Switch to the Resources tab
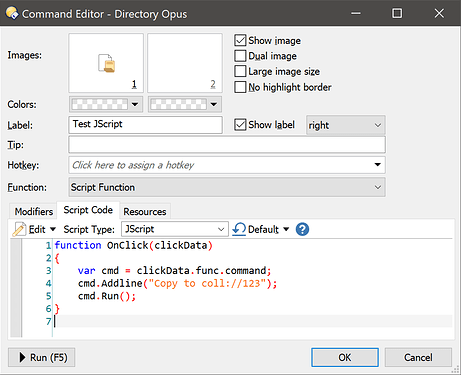 tap(145, 212)
